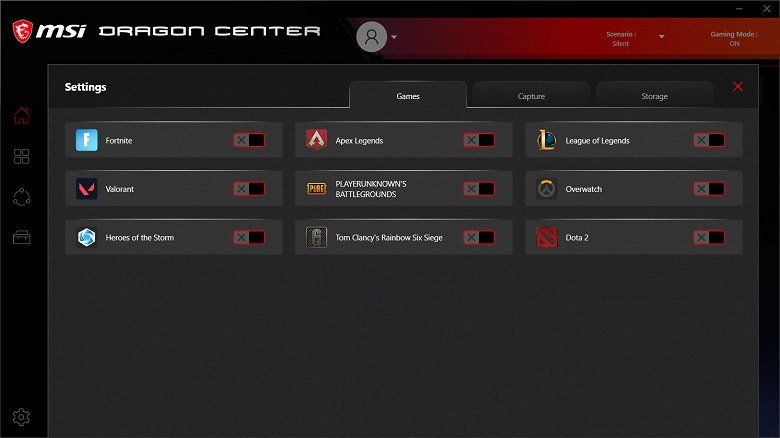Click the Tom Clancy's Rainbow Six Siege label
Image resolution: width=780 pixels, height=438 pixels.
pos(389,238)
